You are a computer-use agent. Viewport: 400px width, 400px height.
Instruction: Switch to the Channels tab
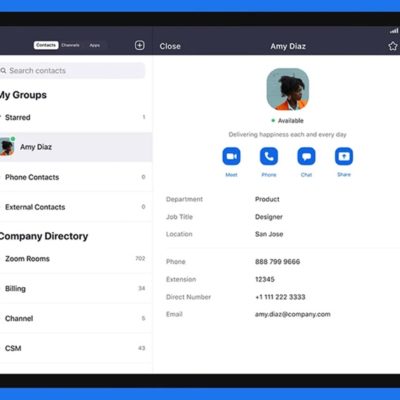(x=70, y=45)
